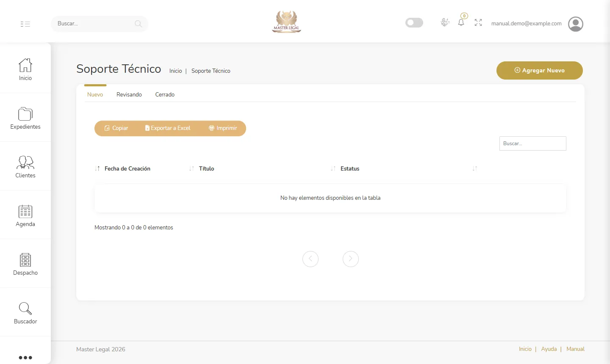The width and height of the screenshot is (610, 364).
Task: Click the Agregar Nuevo button
Action: tap(540, 70)
